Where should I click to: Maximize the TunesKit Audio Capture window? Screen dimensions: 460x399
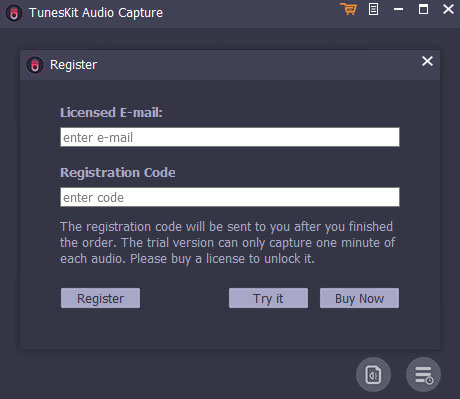[x=423, y=9]
